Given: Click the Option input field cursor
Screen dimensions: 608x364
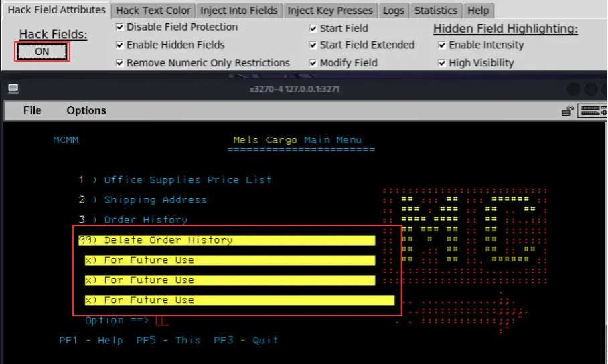Looking at the screenshot, I should coord(161,321).
